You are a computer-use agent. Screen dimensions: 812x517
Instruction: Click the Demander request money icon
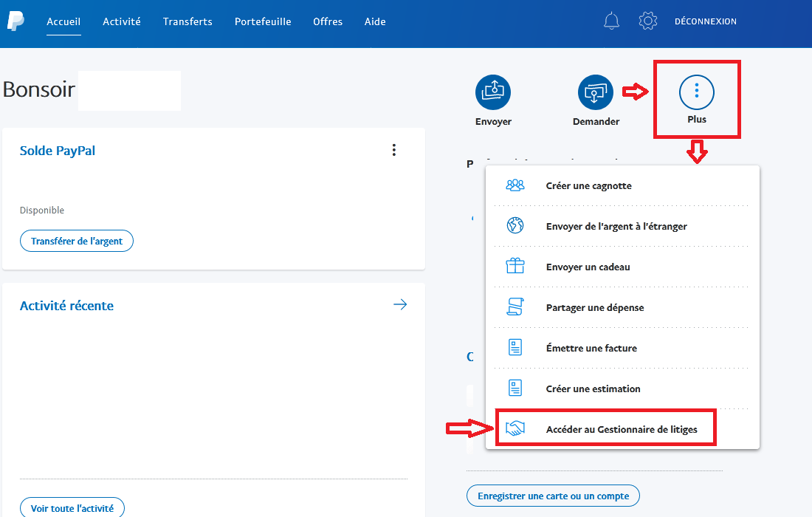(596, 92)
